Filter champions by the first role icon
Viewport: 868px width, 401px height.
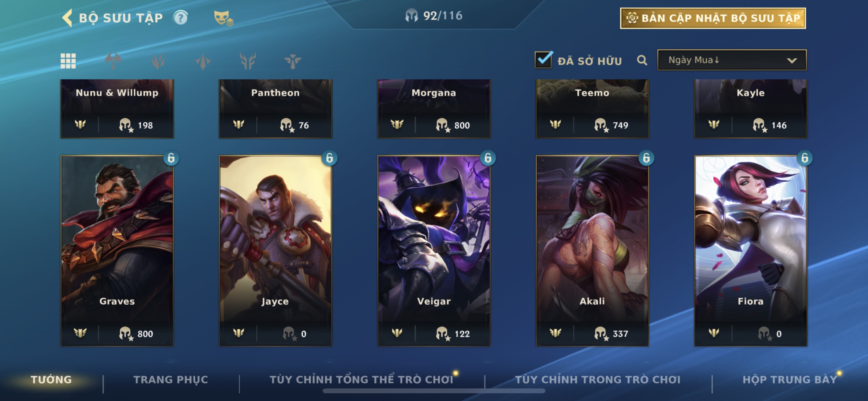[113, 61]
